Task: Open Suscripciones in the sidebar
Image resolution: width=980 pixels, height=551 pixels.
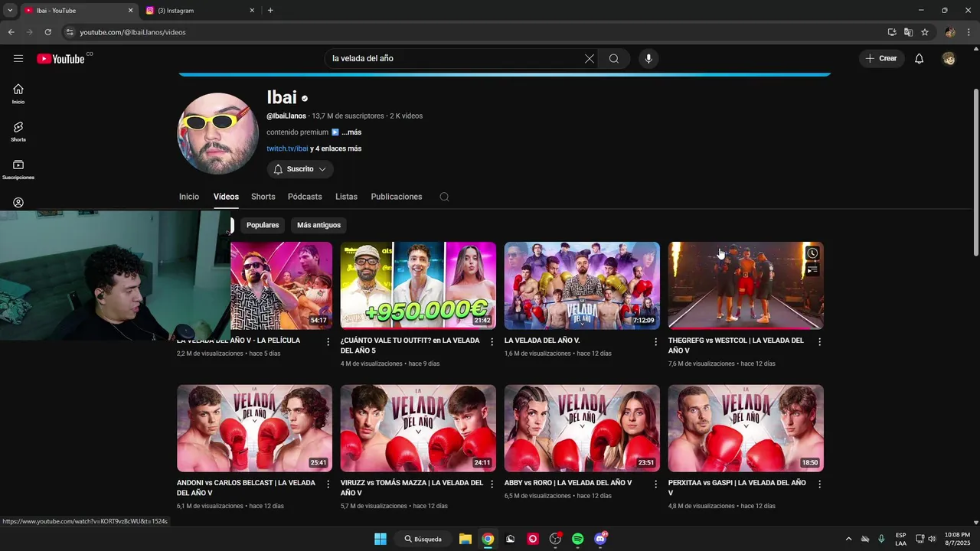Action: click(18, 169)
